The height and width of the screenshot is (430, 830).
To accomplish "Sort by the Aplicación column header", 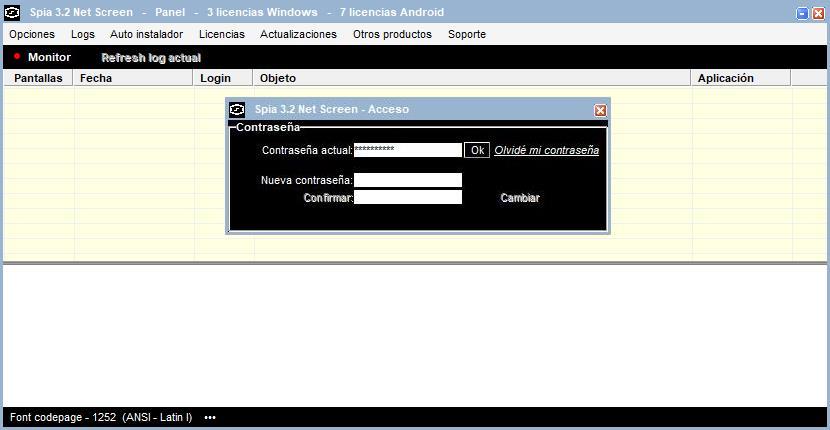I will (x=741, y=78).
